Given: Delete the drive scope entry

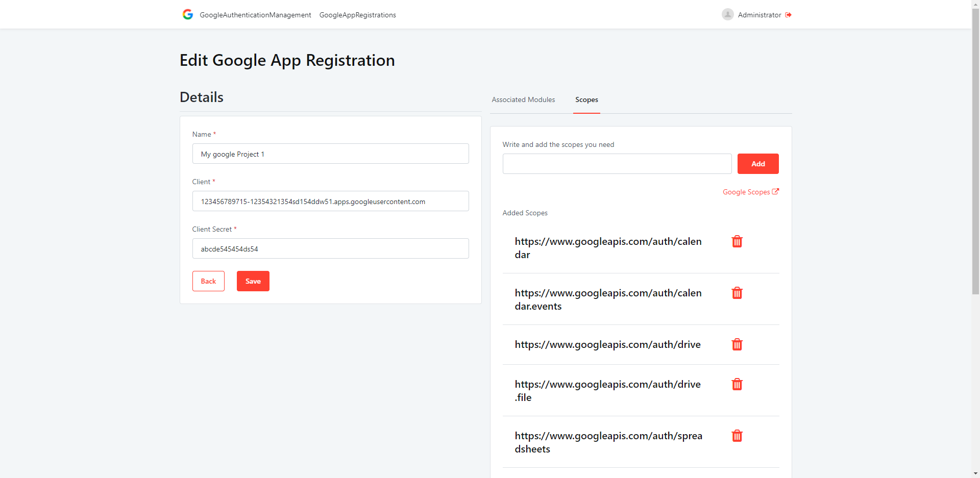Looking at the screenshot, I should coord(737,344).
